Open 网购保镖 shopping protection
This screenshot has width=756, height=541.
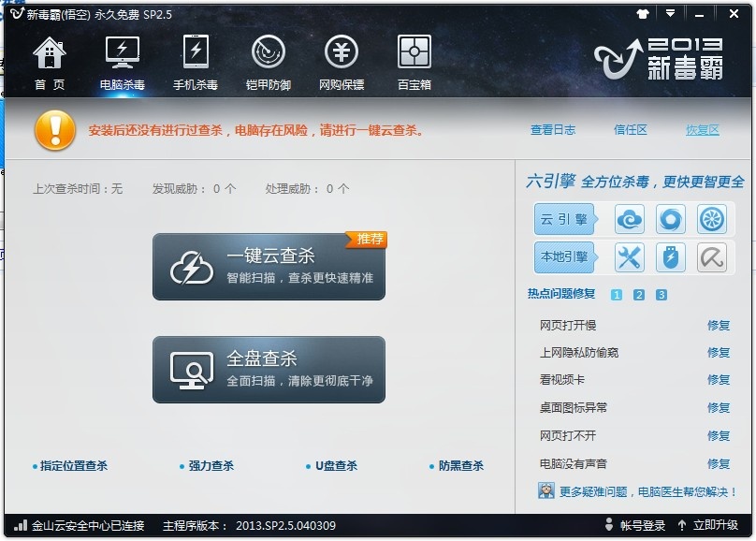341,59
